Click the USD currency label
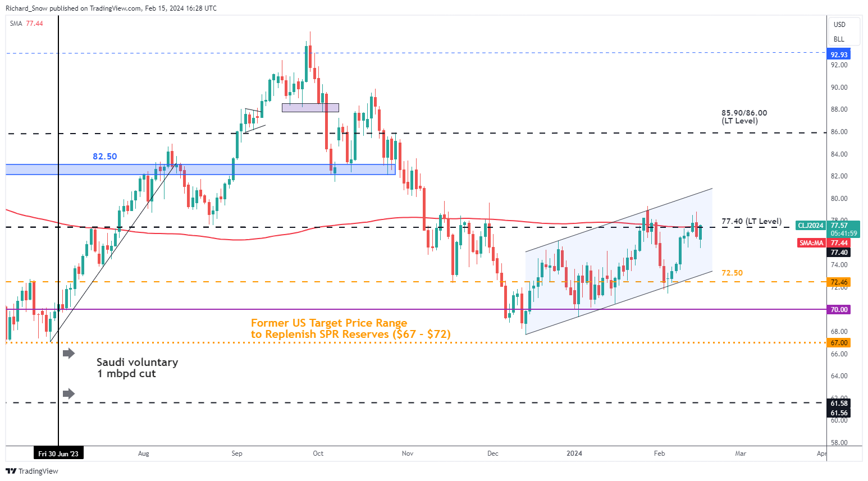The height and width of the screenshot is (481, 868). point(839,25)
